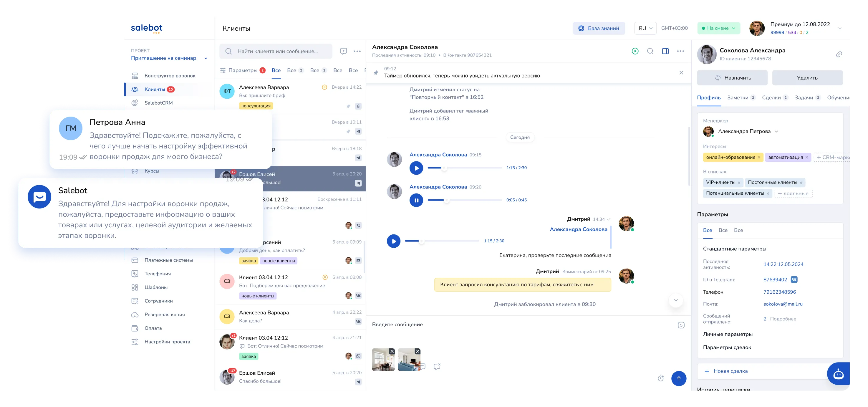The height and width of the screenshot is (407, 868).
Task: Expand the RU language selector
Action: [645, 28]
